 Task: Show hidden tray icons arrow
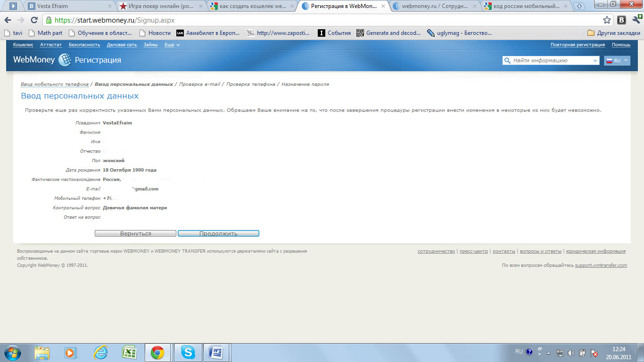point(548,353)
